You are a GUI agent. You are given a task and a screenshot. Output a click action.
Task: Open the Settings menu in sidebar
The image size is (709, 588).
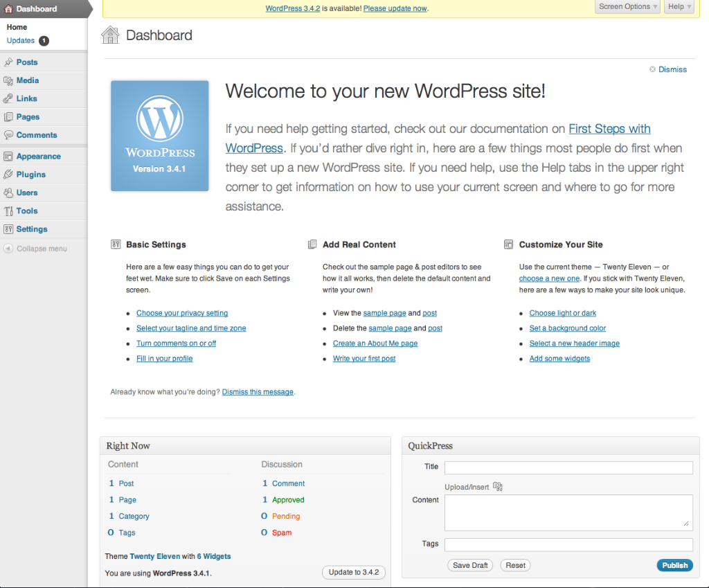click(32, 229)
